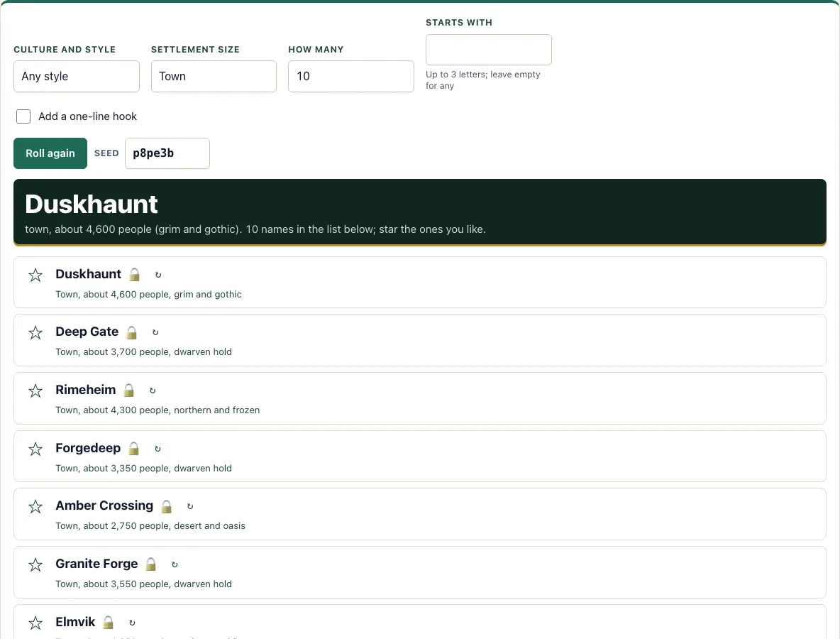Star the Duskhaunt name entry
Image resolution: width=840 pixels, height=639 pixels.
[35, 275]
